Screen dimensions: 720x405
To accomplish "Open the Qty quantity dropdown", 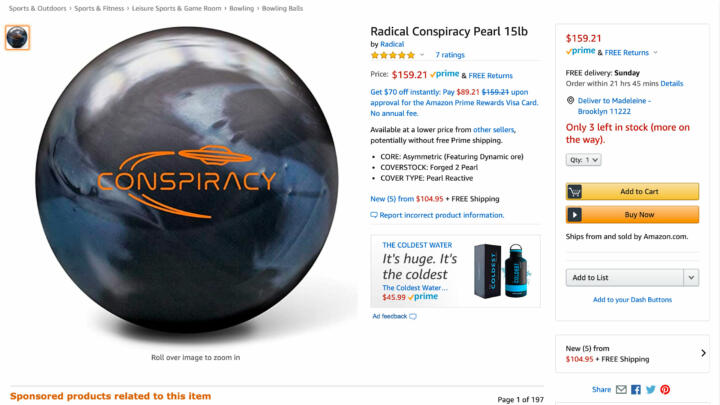I will (583, 160).
